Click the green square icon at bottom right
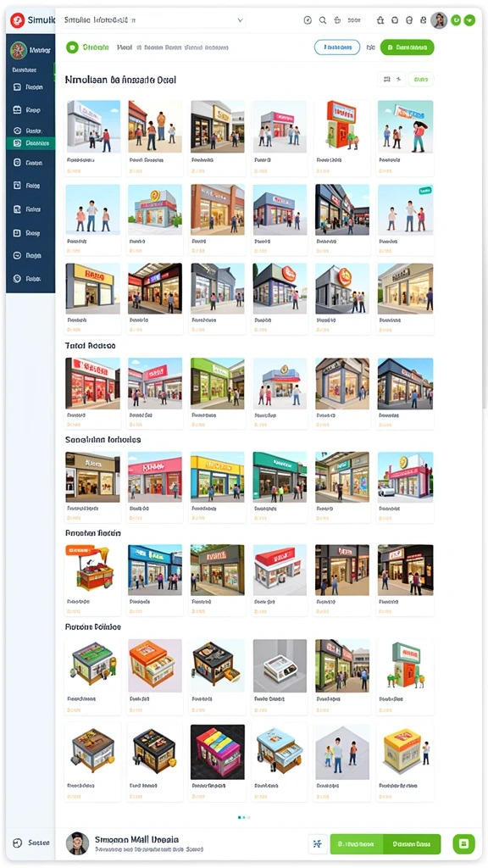 463,843
